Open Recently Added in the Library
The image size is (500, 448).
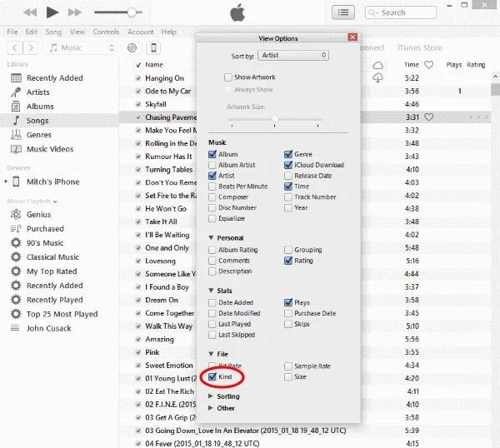point(54,78)
